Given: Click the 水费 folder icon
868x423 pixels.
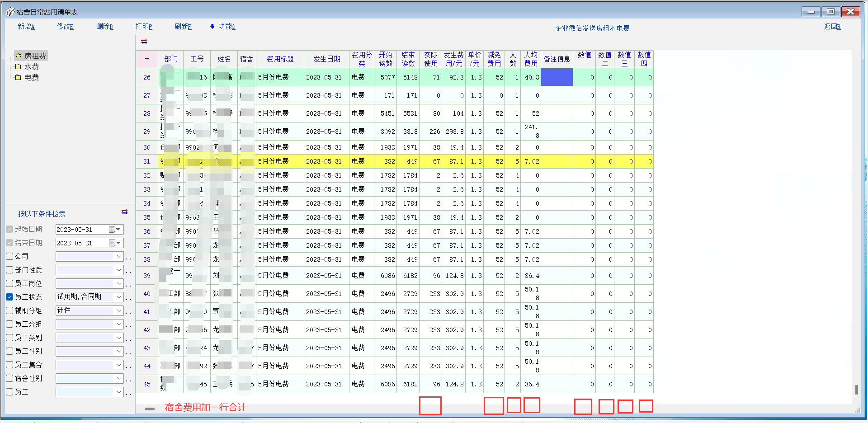Looking at the screenshot, I should click(x=19, y=67).
